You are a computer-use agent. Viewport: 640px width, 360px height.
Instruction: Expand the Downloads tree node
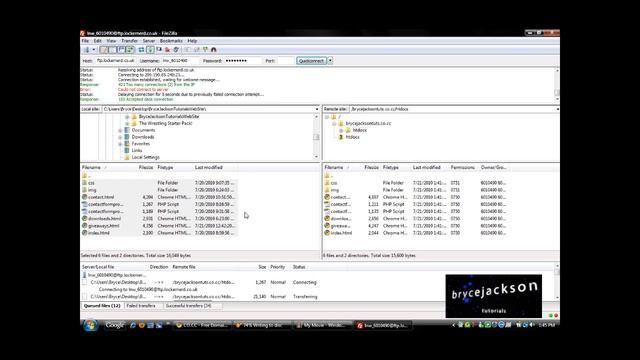tap(120, 137)
